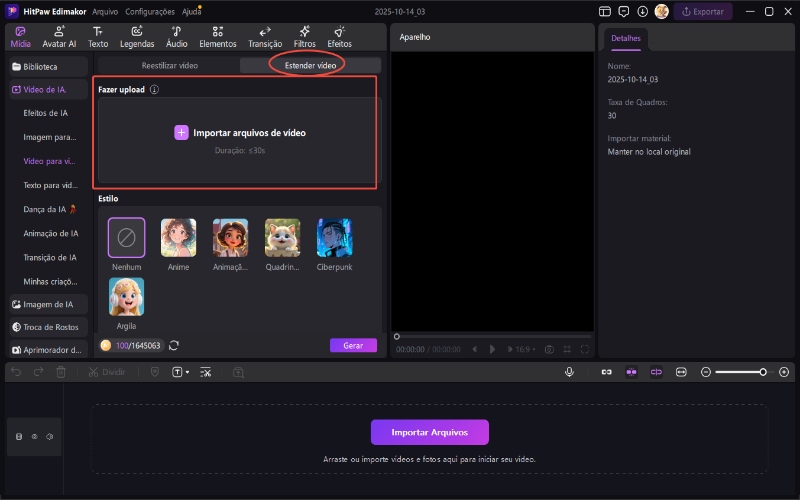The image size is (800, 500).
Task: Select the Animaçã... style thumbnail
Action: pyautogui.click(x=231, y=238)
